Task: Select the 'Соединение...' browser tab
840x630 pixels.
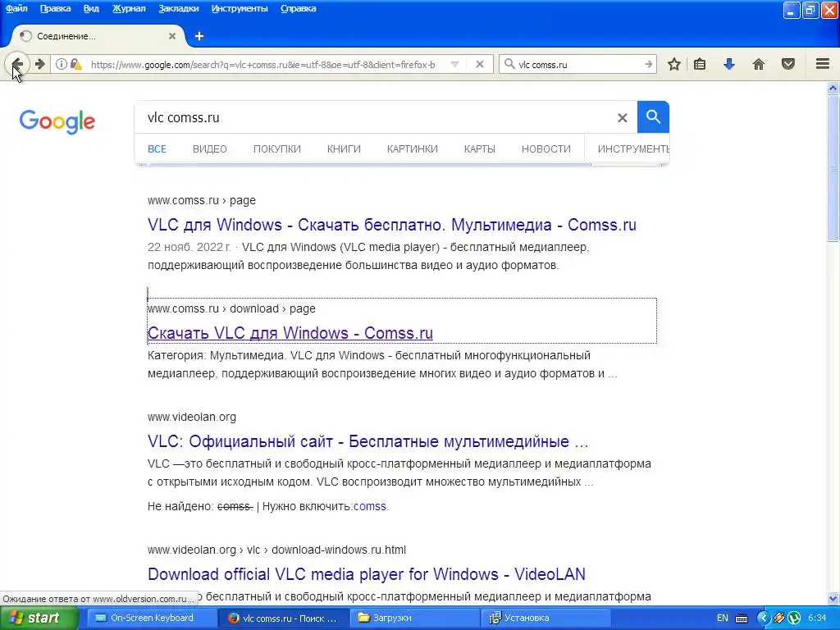Action: pyautogui.click(x=98, y=36)
